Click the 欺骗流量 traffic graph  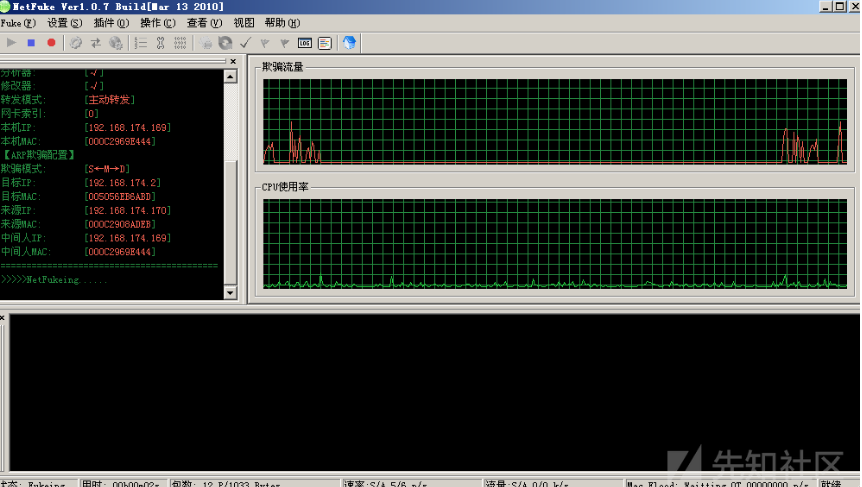tap(555, 121)
